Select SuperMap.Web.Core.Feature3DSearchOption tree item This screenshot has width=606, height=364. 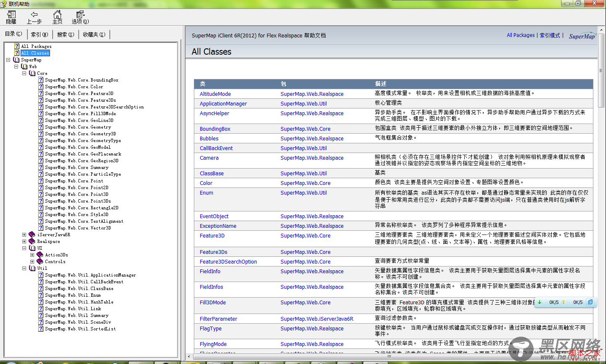(95, 107)
